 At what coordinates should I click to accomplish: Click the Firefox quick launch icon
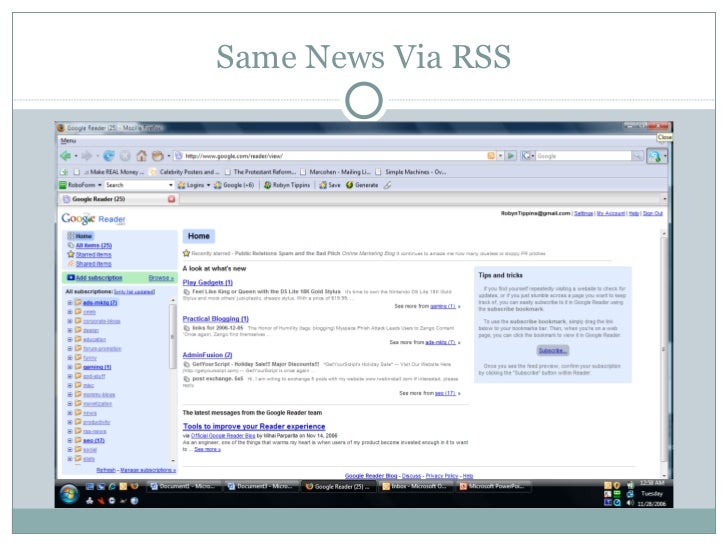(x=135, y=487)
